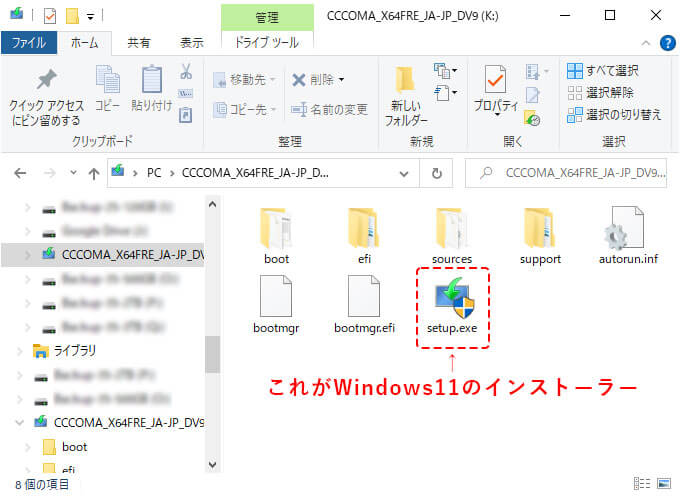The image size is (680, 497).
Task: Click 選択解除 (Select none)
Action: (601, 93)
